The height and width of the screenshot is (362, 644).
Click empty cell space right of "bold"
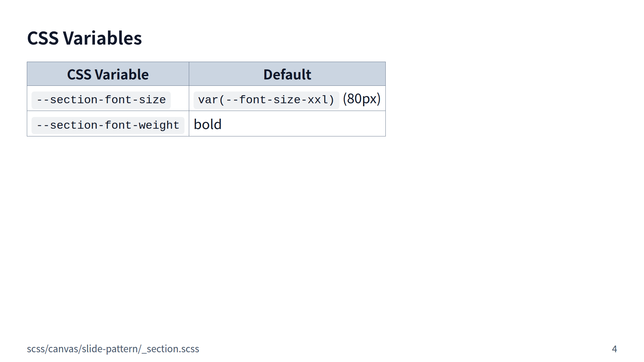click(x=302, y=124)
